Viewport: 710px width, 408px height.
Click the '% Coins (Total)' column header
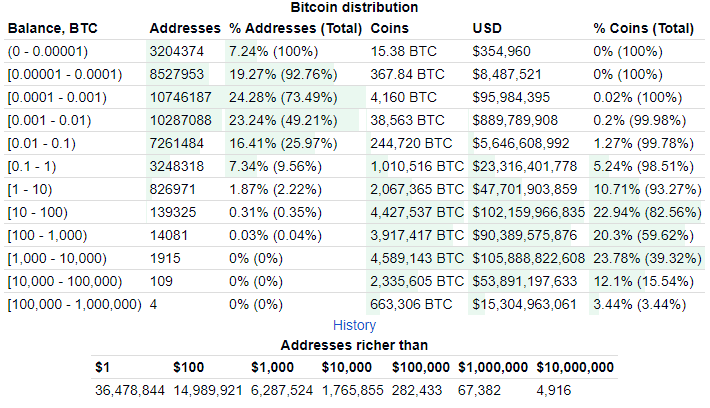643,28
